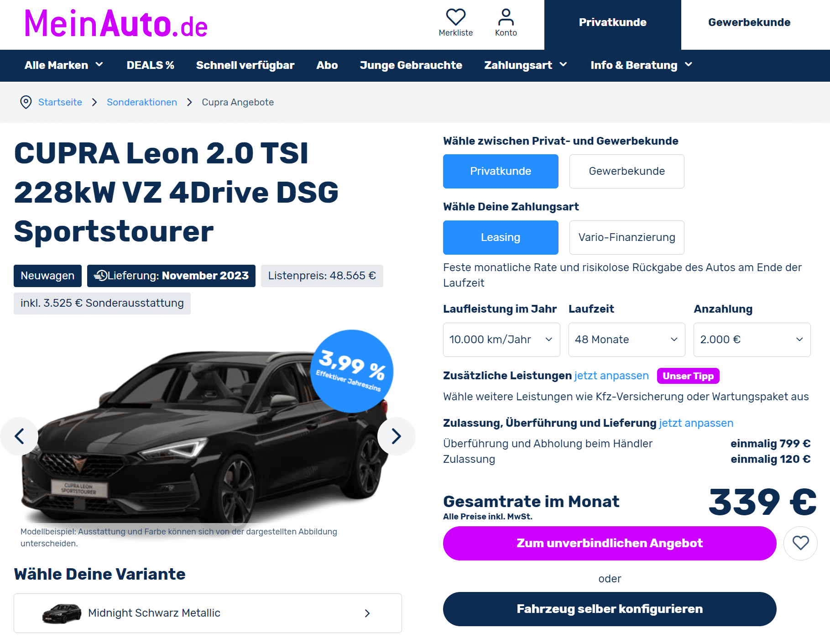The width and height of the screenshot is (830, 644).
Task: Choose Vario-Finanzierung payment type
Action: point(626,237)
